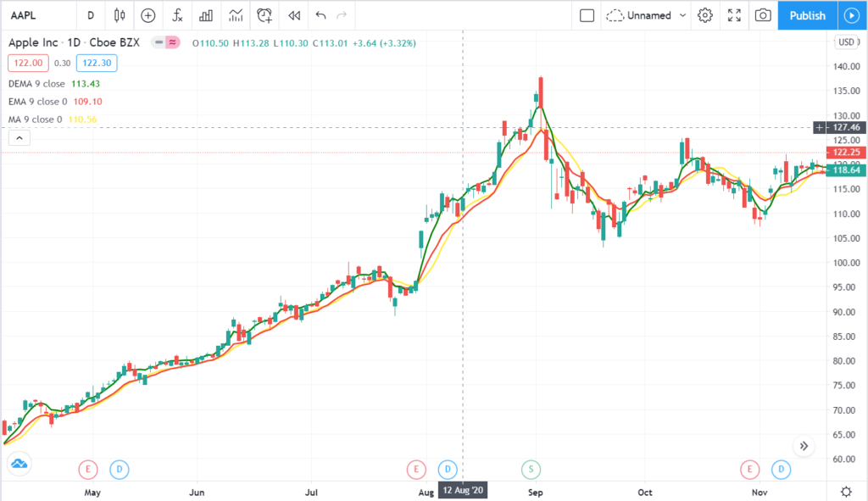Open the chart style menu via the candlestick icon
This screenshot has height=501, width=868.
(119, 15)
